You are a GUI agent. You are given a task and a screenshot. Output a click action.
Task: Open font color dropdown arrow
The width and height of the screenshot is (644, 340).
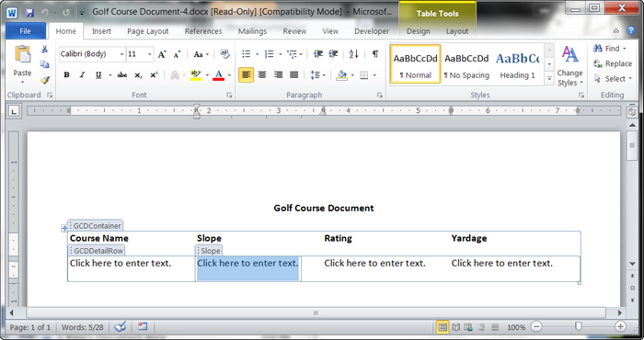(229, 75)
